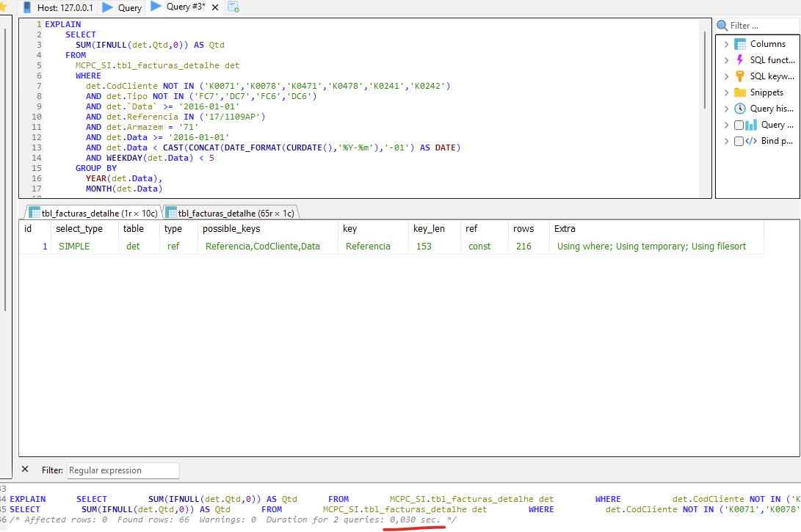
Task: Click the Query history clock icon
Action: [740, 109]
